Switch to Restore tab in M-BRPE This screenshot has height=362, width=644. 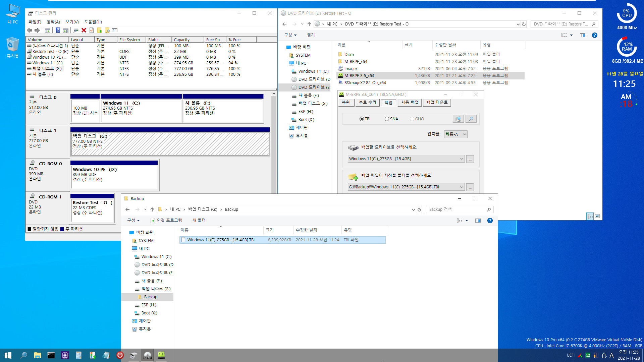[346, 103]
